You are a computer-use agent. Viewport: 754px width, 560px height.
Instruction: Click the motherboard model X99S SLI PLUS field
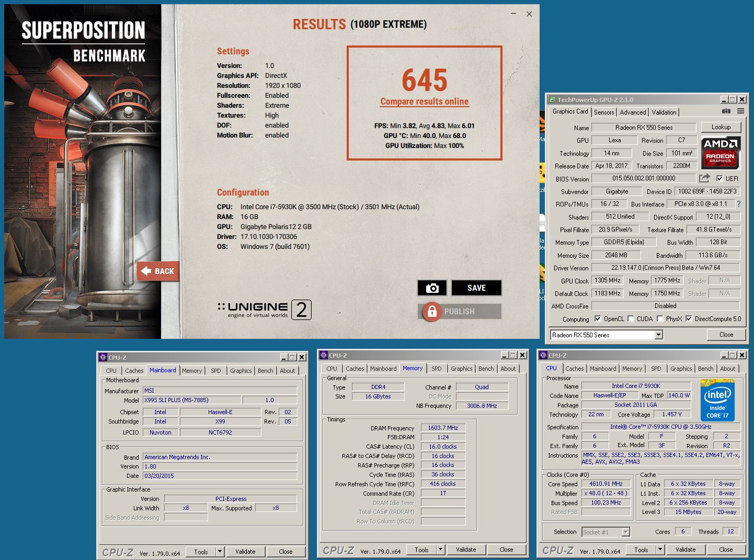click(192, 400)
